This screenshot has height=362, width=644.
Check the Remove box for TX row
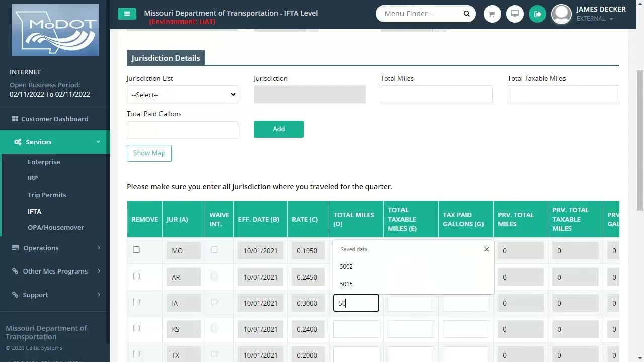pos(136,354)
